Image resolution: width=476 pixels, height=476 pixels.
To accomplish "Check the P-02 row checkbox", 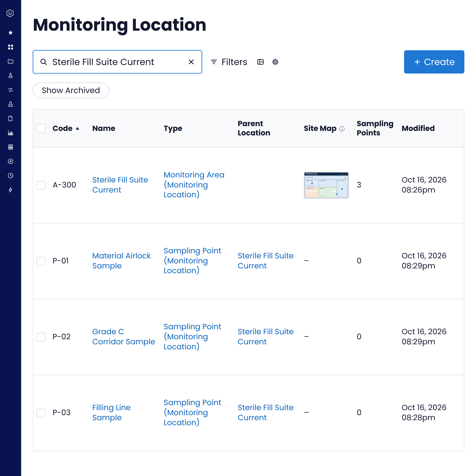I will click(41, 337).
